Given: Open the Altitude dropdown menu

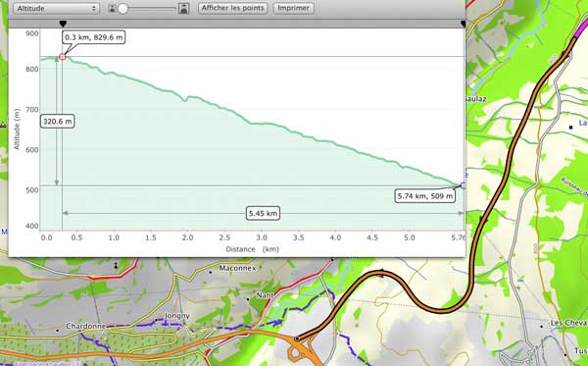Looking at the screenshot, I should [56, 8].
